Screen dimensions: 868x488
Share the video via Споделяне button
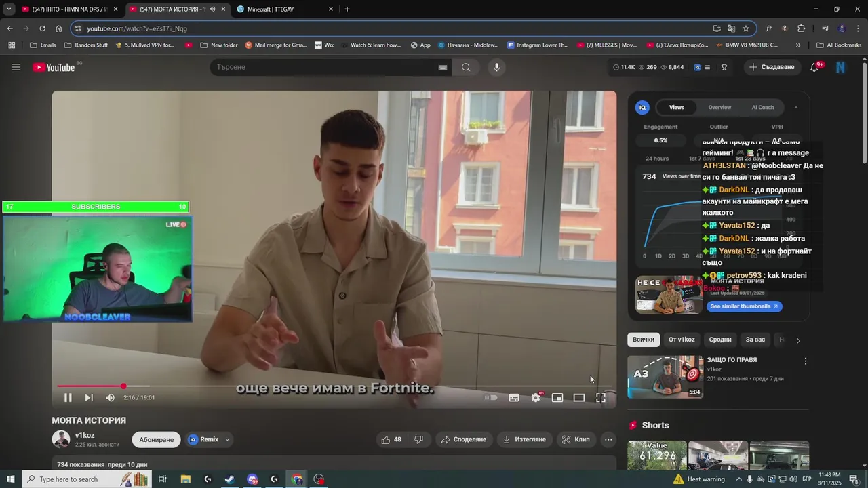point(463,439)
